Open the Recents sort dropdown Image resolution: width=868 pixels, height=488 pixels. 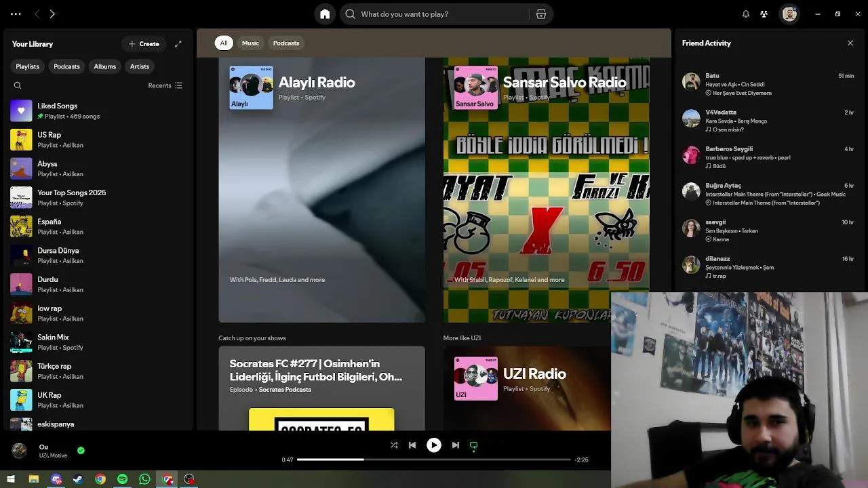tap(165, 85)
